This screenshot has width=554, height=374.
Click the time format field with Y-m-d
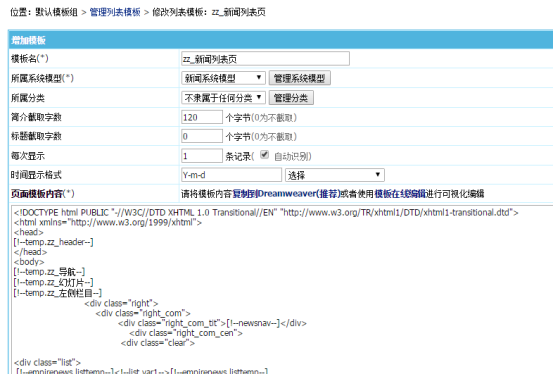(x=231, y=175)
